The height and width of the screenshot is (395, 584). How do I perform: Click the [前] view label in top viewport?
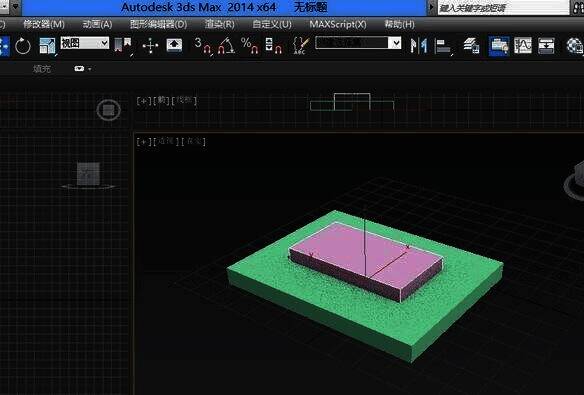click(161, 100)
